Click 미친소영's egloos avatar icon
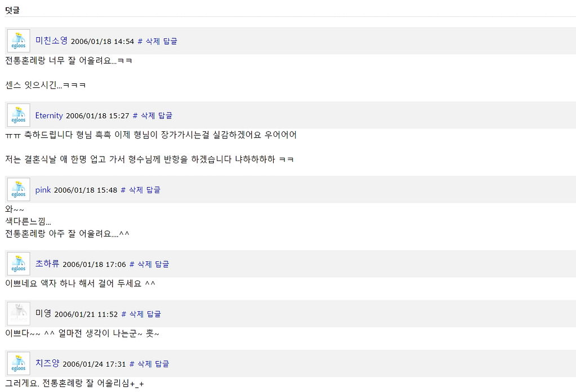 (x=19, y=41)
